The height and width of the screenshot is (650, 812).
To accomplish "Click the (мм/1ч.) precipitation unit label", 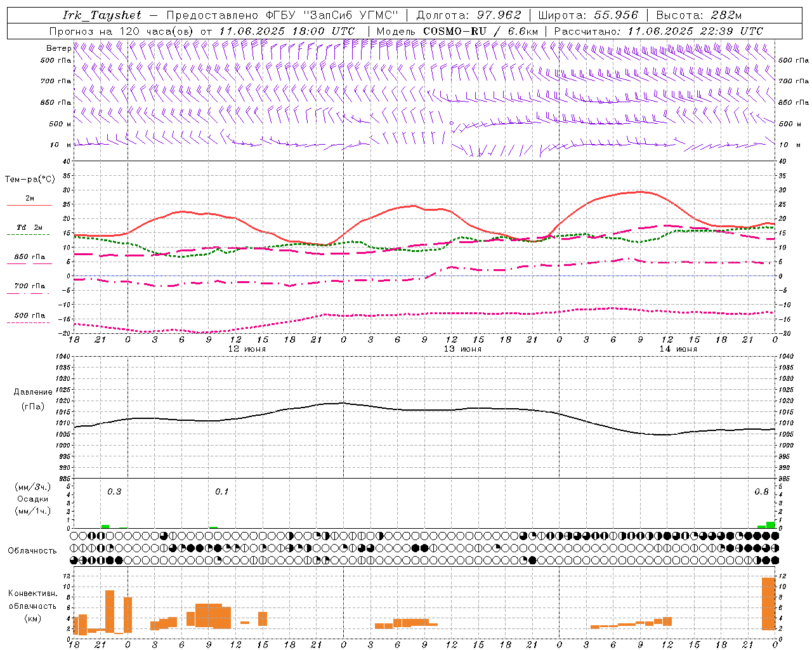I will (x=32, y=511).
